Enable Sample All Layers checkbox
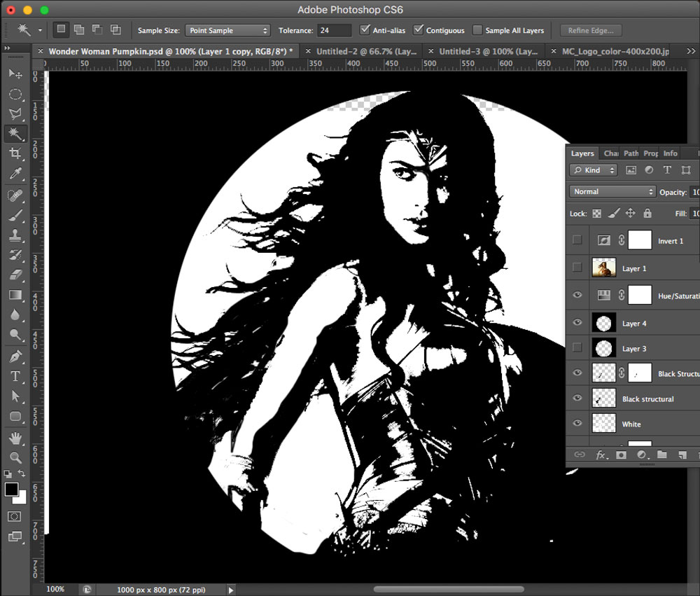 coord(477,30)
